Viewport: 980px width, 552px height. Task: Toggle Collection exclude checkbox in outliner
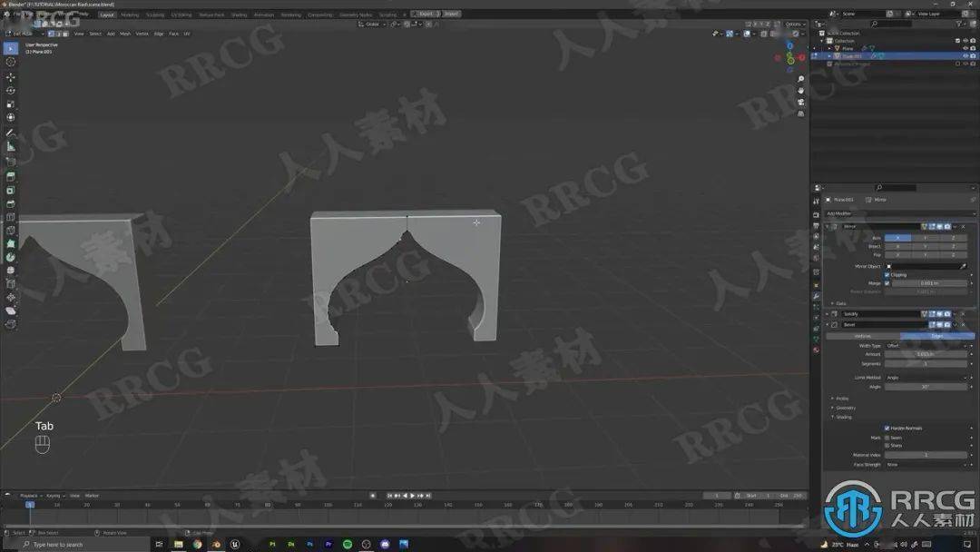(957, 41)
